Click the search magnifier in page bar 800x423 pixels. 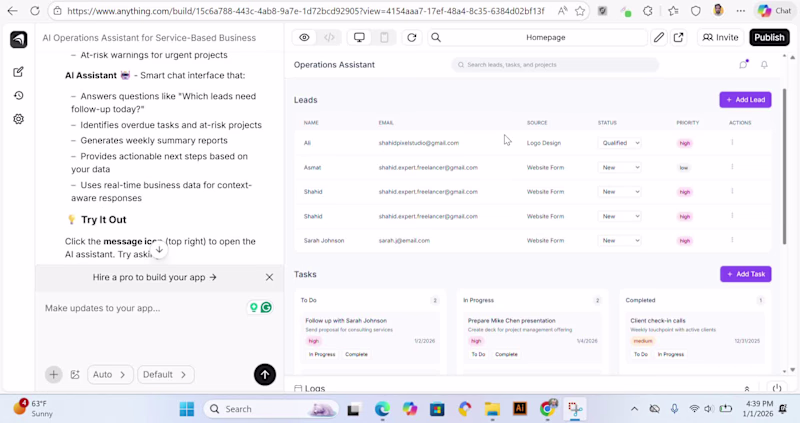click(x=436, y=37)
